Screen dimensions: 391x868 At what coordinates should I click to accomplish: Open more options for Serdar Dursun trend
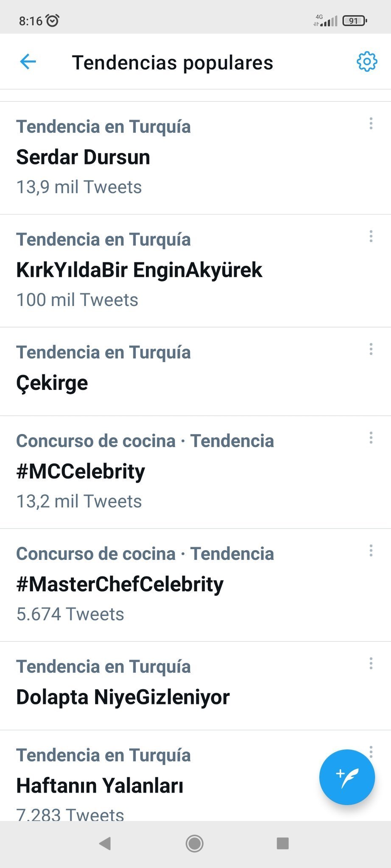(371, 123)
